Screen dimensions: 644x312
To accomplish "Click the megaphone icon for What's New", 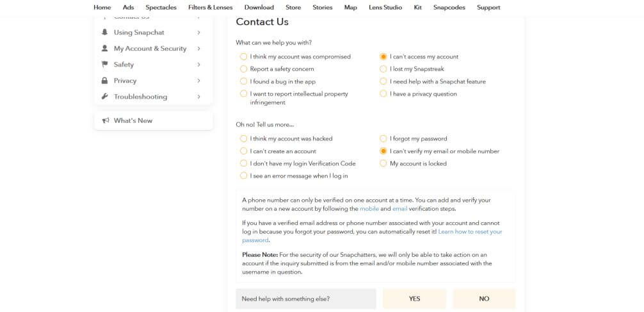I will pyautogui.click(x=106, y=120).
